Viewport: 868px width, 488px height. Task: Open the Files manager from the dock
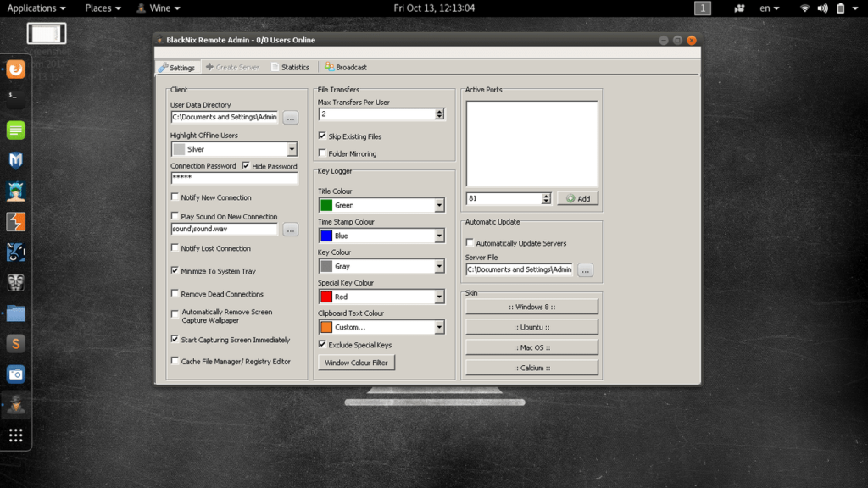tap(16, 313)
